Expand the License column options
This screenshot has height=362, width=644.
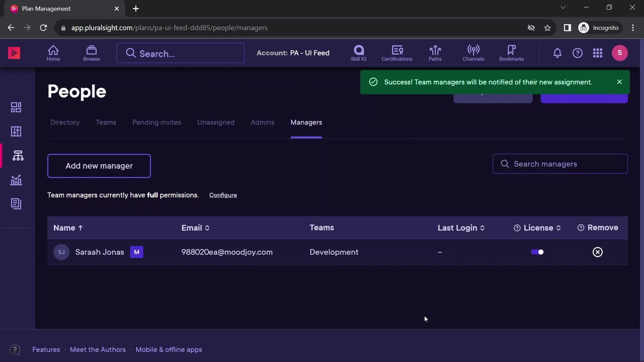point(558,227)
